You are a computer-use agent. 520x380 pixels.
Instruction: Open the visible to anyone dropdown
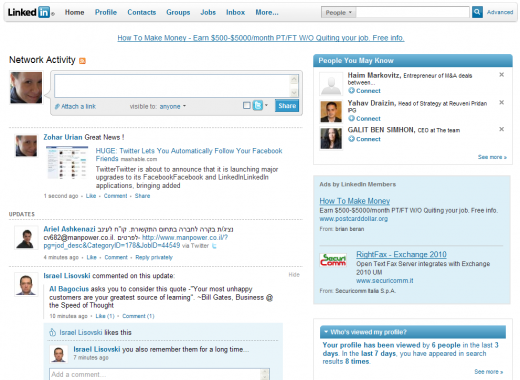173,106
